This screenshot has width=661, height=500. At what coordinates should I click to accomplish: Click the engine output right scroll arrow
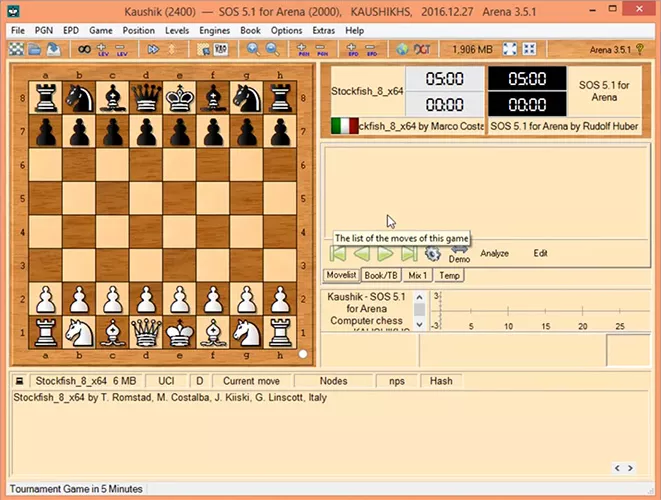[x=630, y=468]
